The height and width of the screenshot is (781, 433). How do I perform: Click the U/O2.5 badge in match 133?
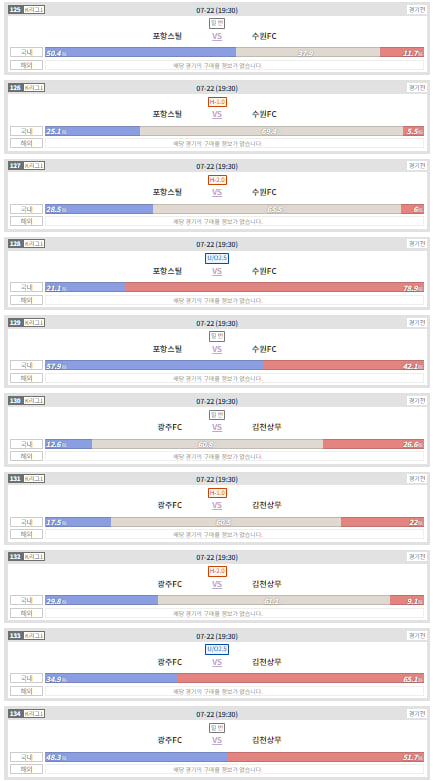point(217,650)
